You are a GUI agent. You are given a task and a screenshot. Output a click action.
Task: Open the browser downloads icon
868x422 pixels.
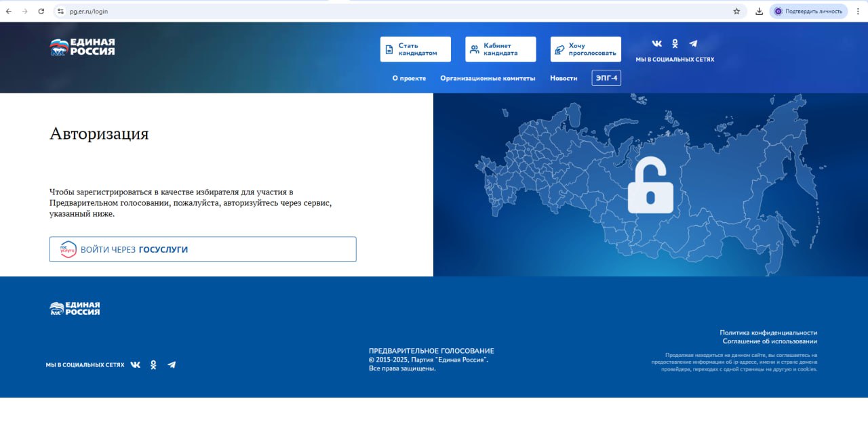pos(759,11)
